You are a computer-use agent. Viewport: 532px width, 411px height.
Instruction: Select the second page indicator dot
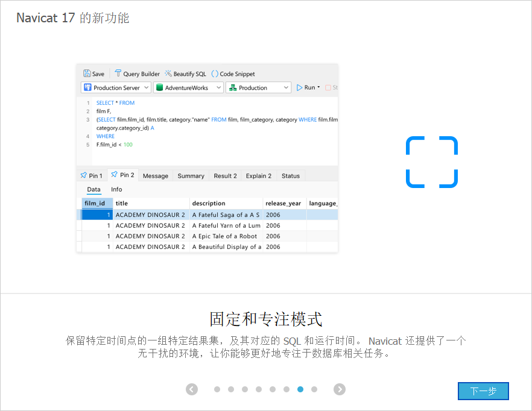tap(231, 389)
